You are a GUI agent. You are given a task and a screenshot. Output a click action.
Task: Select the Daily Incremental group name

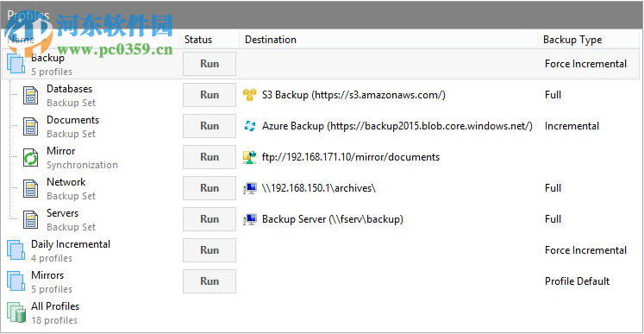71,244
